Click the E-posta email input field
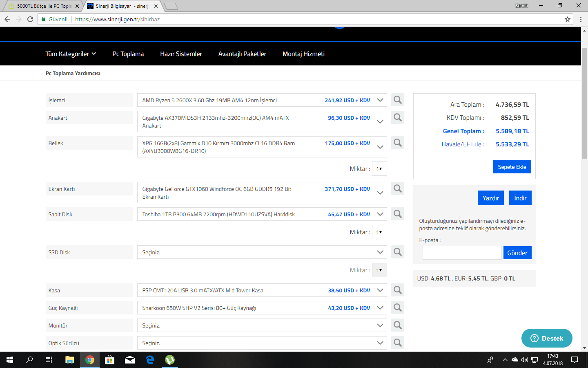Screen dimensions: 588x368 462,253
